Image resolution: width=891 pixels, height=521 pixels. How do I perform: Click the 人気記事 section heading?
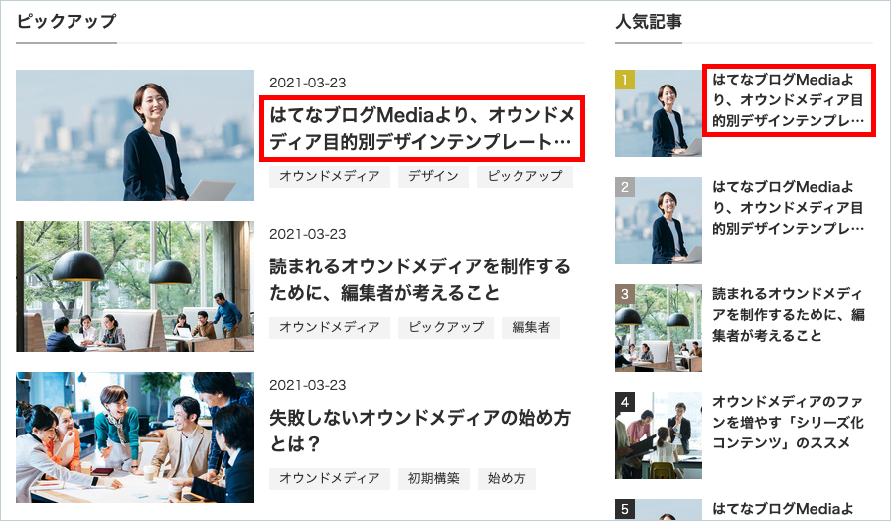click(x=648, y=22)
